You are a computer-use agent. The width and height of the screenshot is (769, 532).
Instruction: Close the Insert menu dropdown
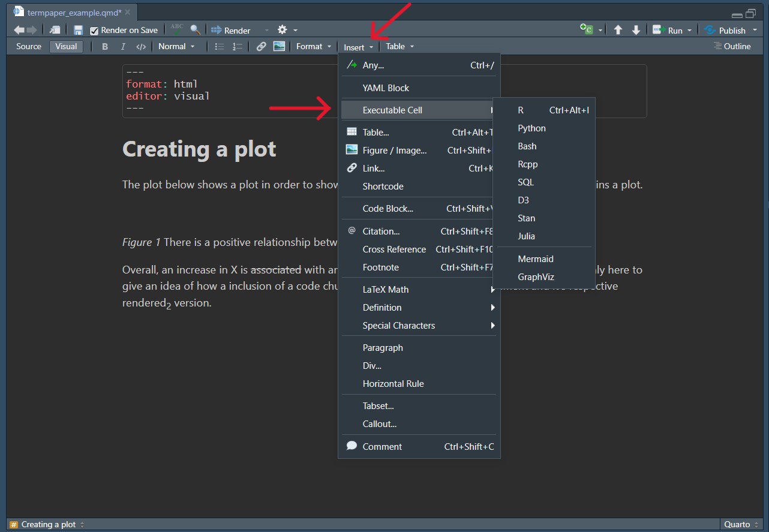click(x=358, y=47)
